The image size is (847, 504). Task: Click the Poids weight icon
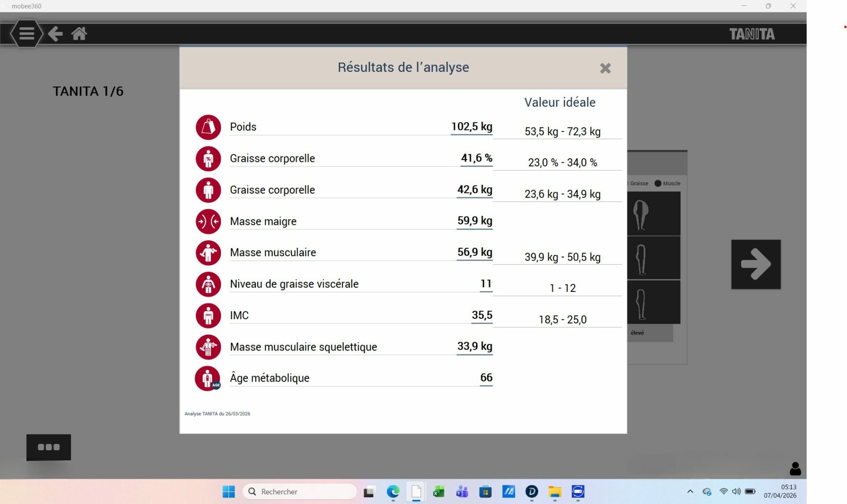208,127
